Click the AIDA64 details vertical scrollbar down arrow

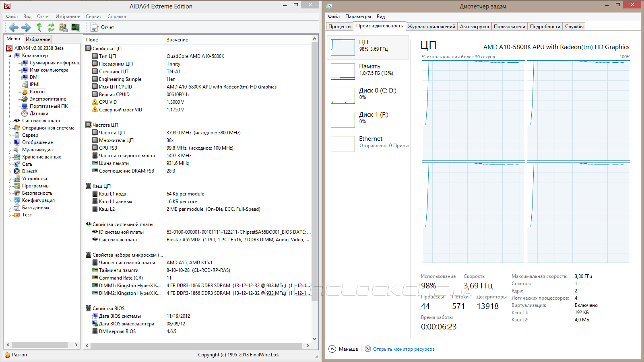point(315,339)
